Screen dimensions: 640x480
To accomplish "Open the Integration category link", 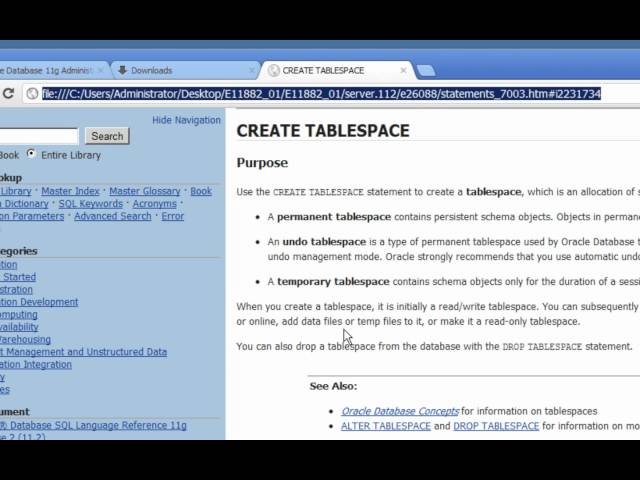I will tap(36, 364).
